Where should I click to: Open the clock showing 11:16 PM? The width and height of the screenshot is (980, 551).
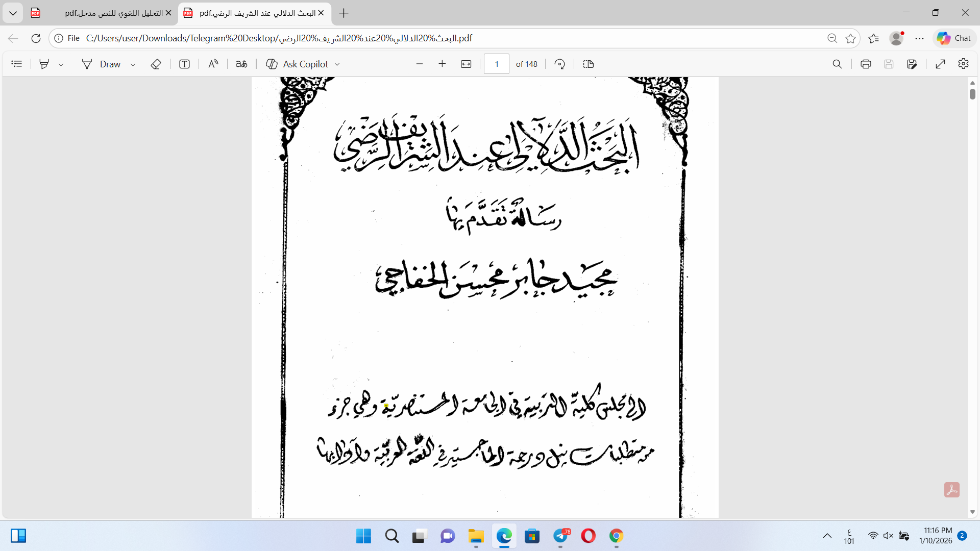pyautogui.click(x=936, y=536)
